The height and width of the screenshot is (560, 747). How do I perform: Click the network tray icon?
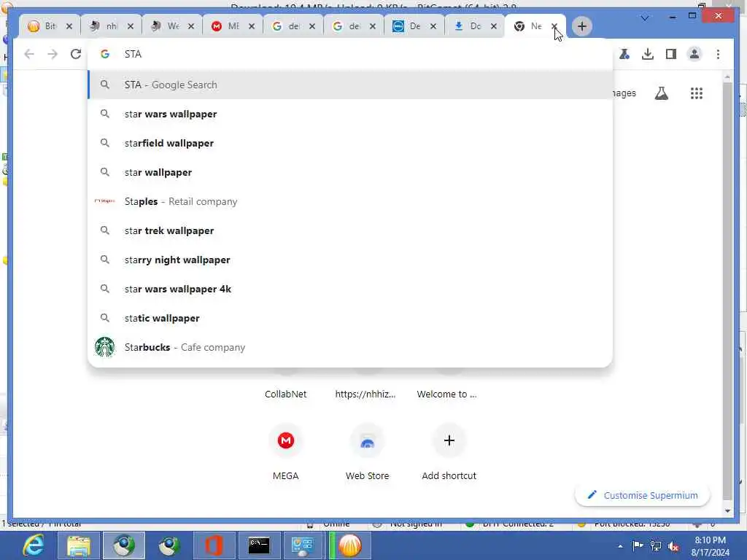coord(656,545)
